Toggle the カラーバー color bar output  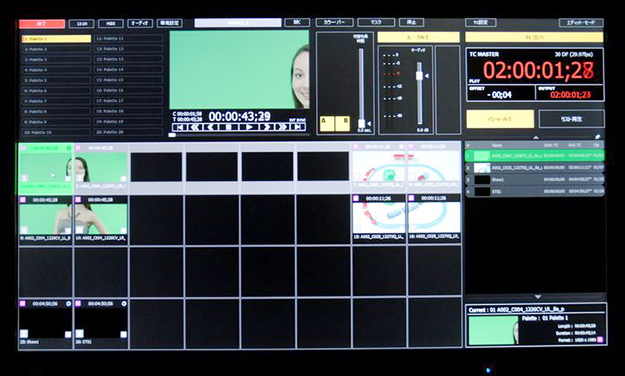pos(334,22)
